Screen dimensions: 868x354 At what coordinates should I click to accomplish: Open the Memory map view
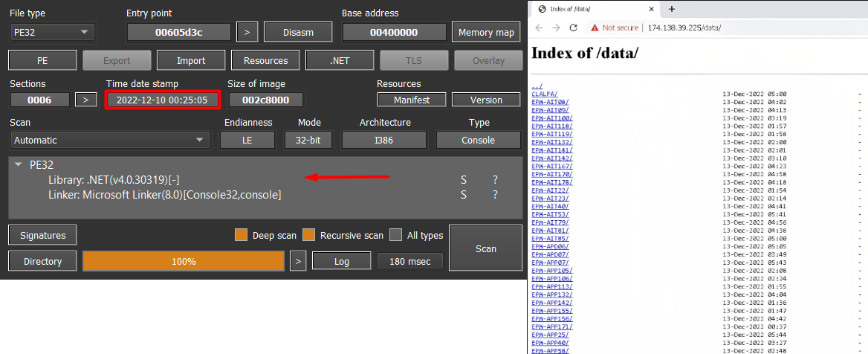[485, 32]
